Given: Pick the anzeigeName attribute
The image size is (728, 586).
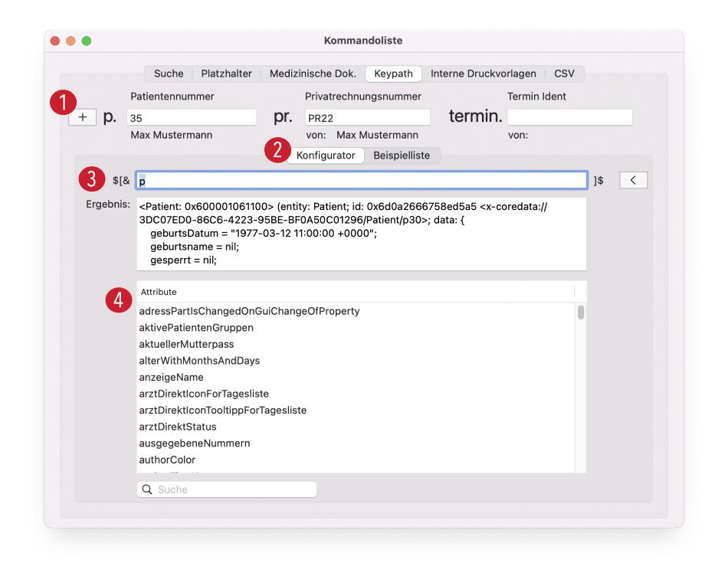Looking at the screenshot, I should click(x=356, y=377).
